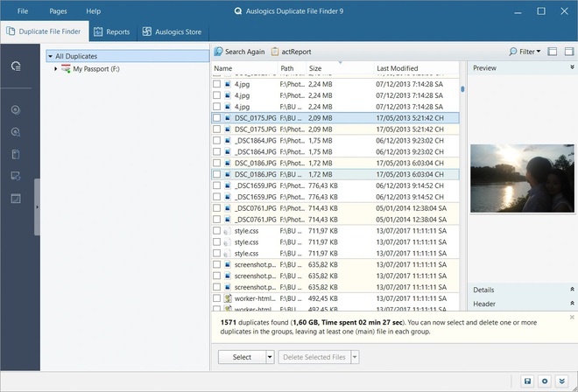Screen dimensions: 578x392
Task: Open the Pages menu
Action: coord(59,11)
